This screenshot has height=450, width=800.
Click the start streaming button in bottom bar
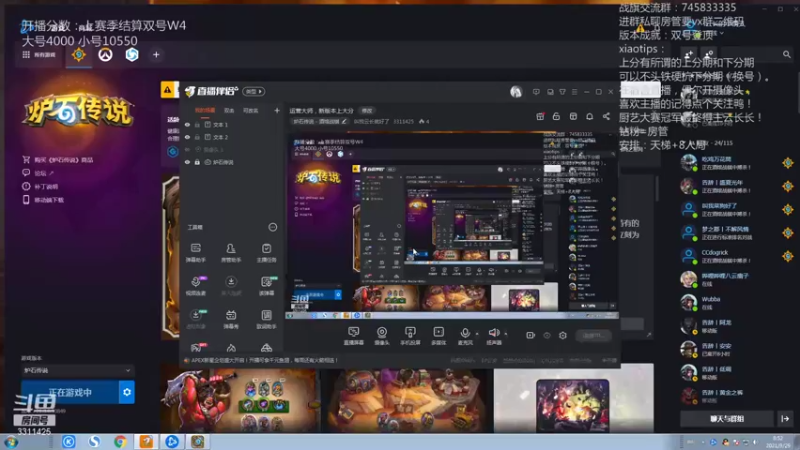click(x=593, y=335)
